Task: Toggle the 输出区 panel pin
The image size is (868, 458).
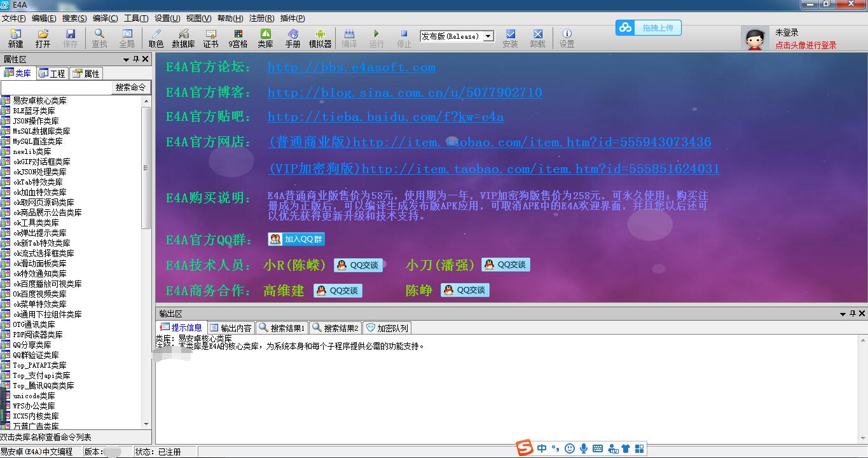Action: pos(852,314)
